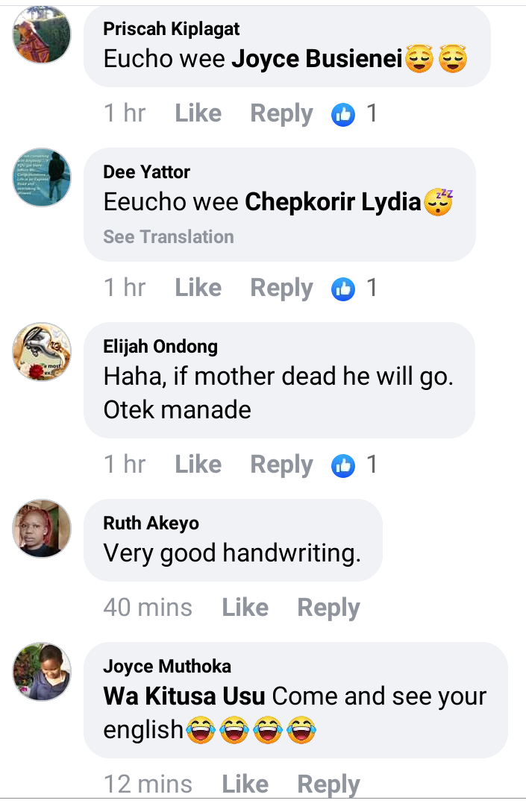View like reactions on Priscah Kiplagat's comment

354,113
